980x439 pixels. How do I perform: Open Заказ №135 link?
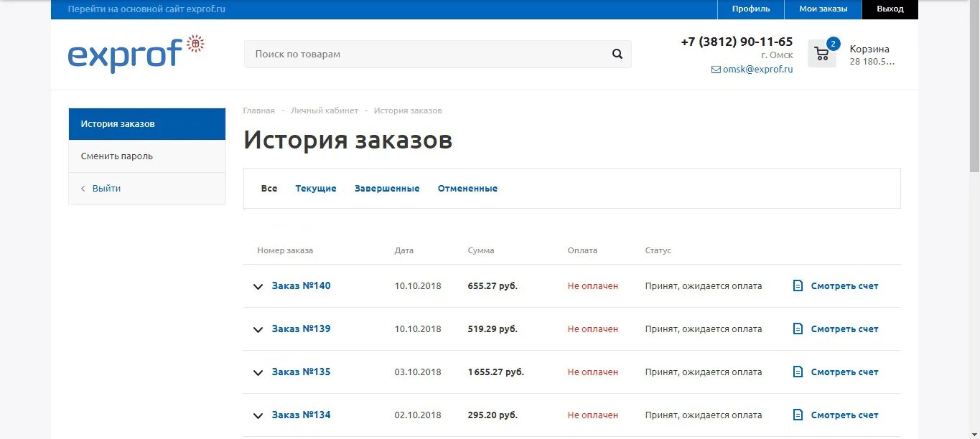(302, 372)
